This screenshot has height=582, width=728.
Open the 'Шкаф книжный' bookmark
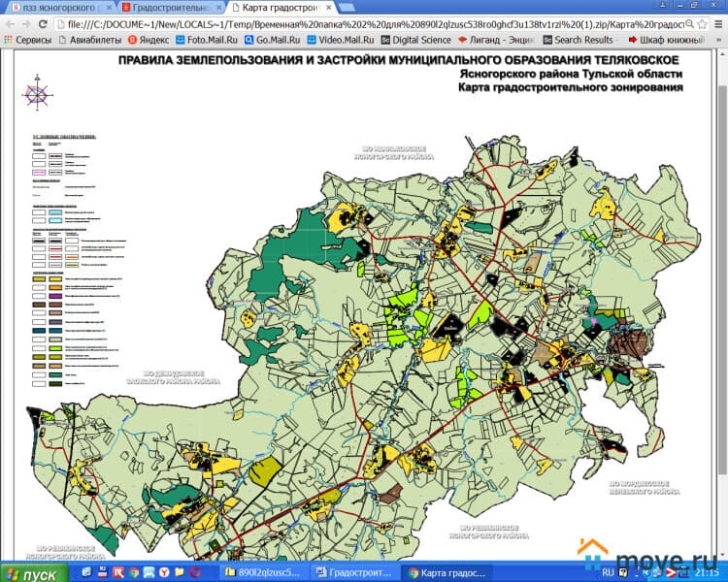pos(667,40)
